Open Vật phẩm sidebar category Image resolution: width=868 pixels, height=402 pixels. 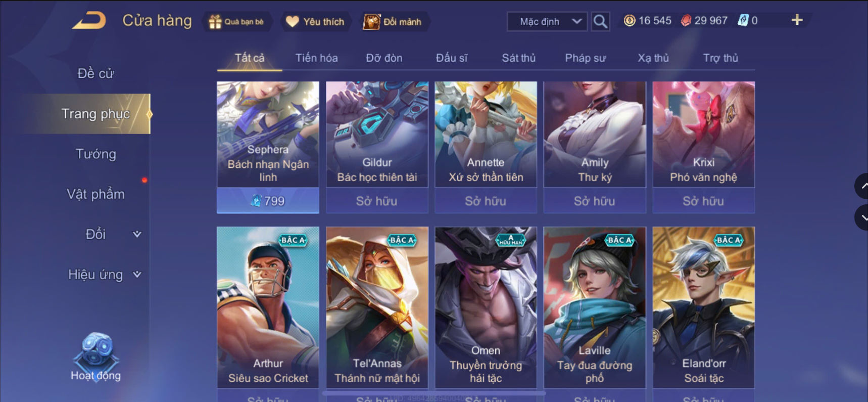(x=95, y=194)
